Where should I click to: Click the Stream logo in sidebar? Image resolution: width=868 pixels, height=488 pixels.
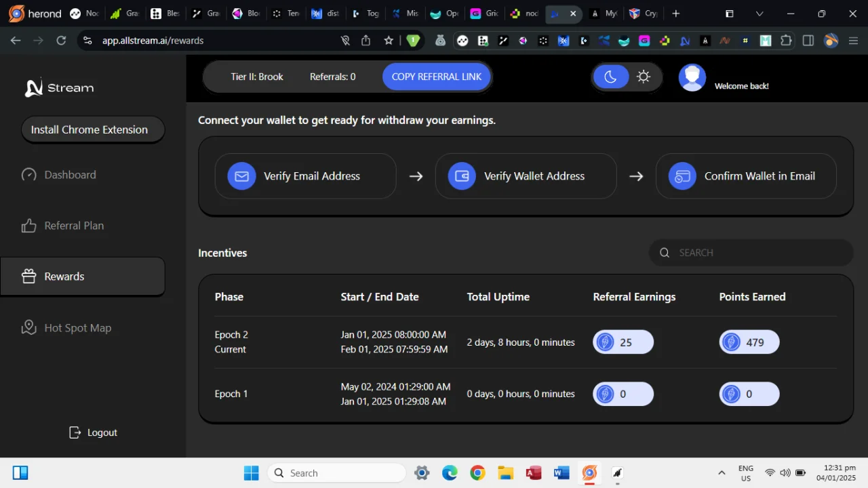(60, 87)
